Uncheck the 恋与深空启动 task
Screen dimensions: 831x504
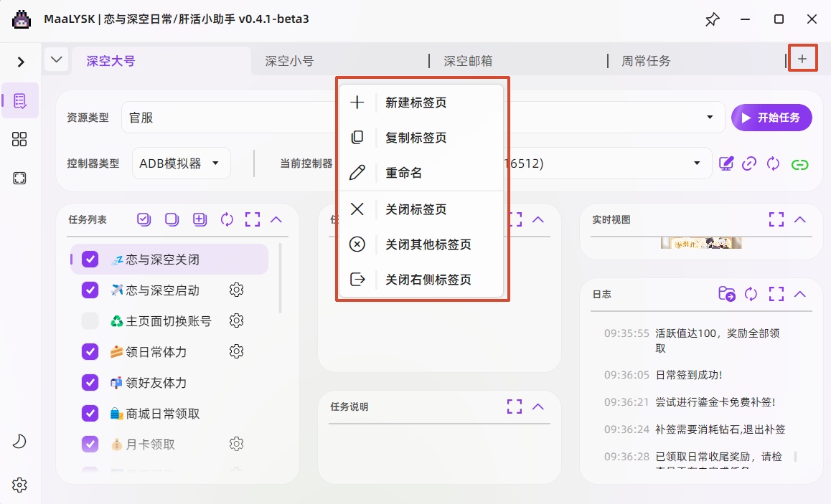(x=90, y=290)
